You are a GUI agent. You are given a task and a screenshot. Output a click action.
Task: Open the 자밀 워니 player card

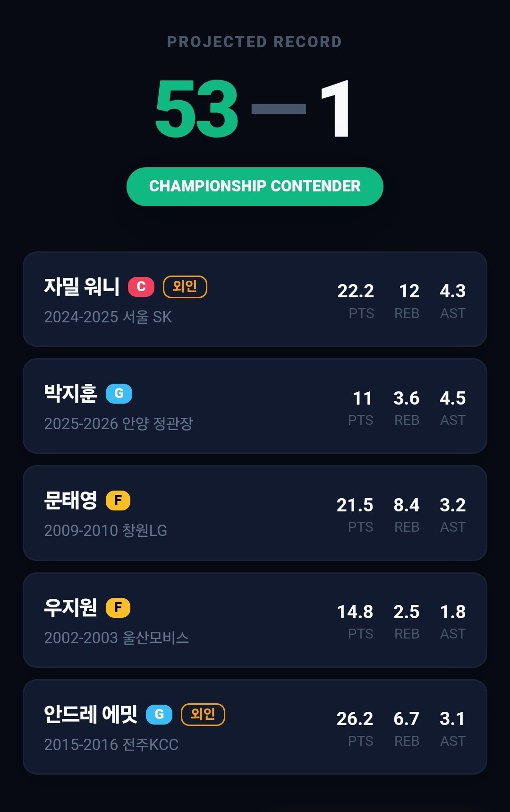click(255, 299)
